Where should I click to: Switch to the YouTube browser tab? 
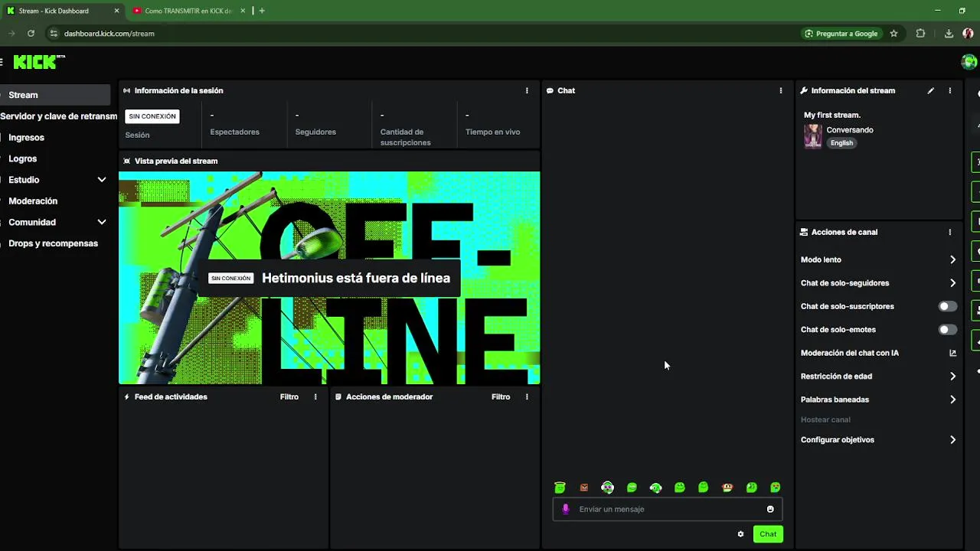188,11
